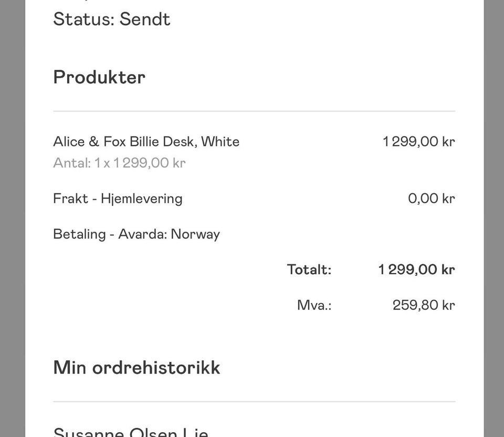
Task: Click the divider line below Min ordrehistorikk
Action: click(254, 402)
